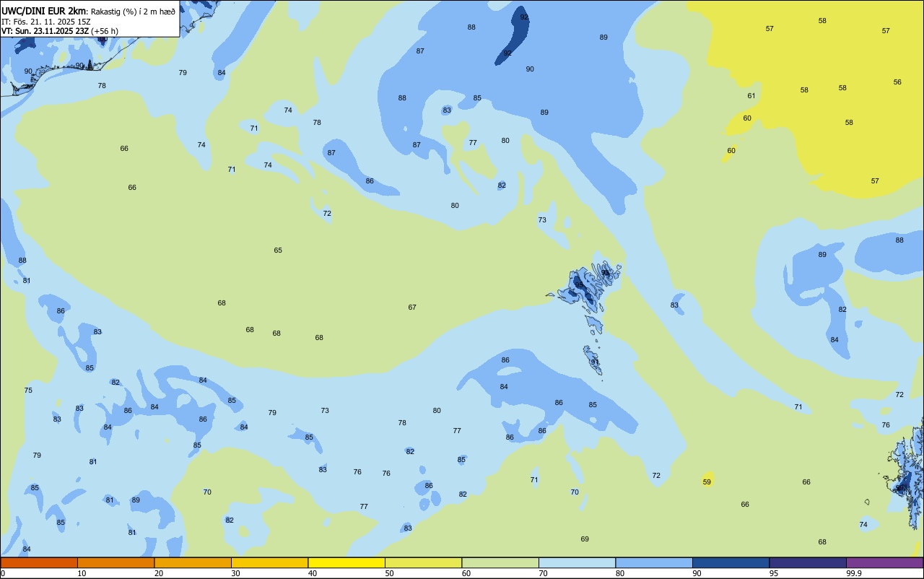
Task: Click the legend tick label '30'
Action: [x=235, y=573]
